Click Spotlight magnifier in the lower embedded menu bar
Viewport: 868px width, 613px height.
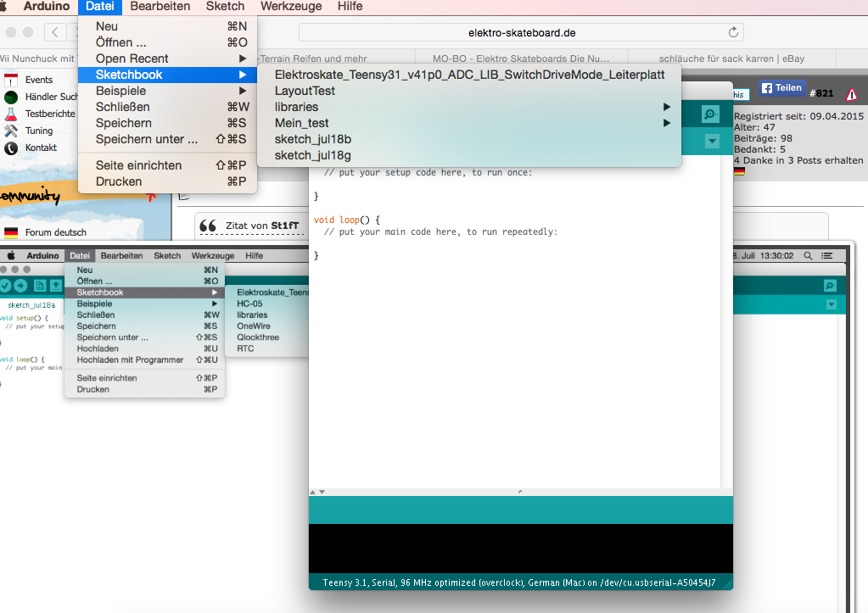pyautogui.click(x=809, y=255)
